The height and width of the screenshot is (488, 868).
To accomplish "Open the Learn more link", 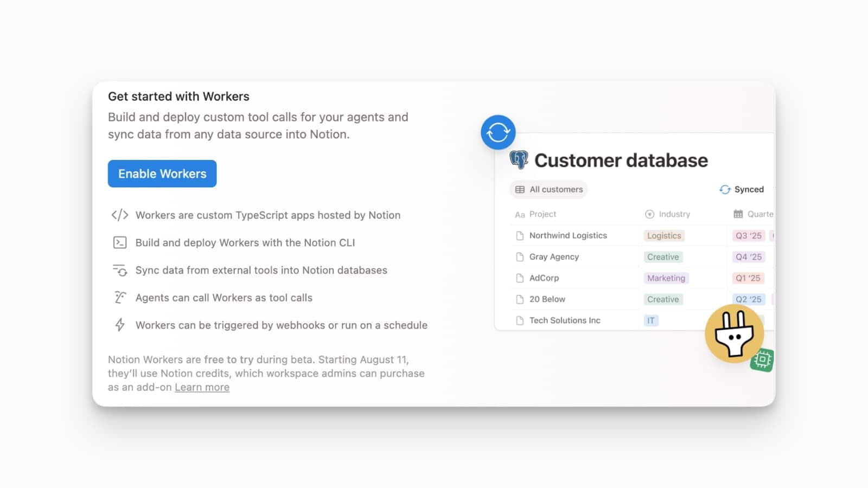I will point(202,387).
